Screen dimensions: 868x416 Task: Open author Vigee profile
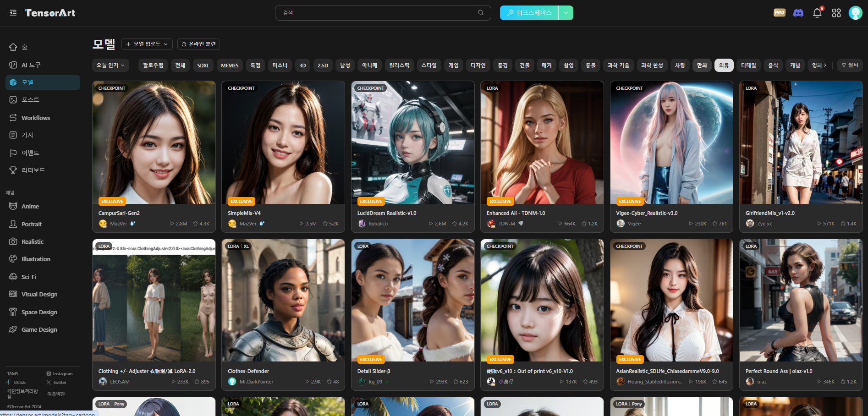point(634,224)
